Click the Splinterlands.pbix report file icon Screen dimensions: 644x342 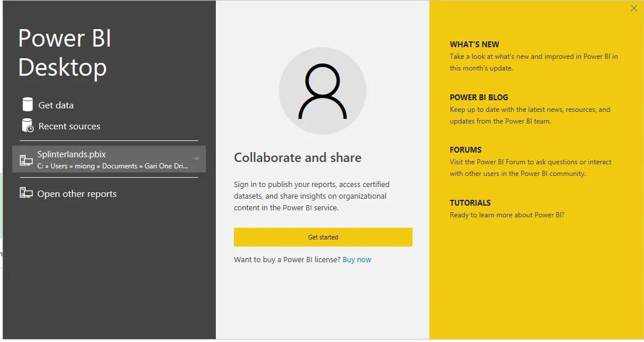26,160
